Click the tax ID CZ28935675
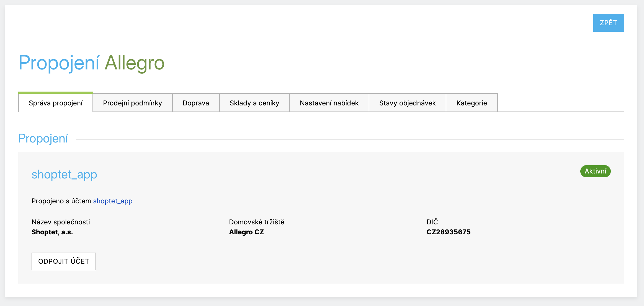 tap(448, 232)
